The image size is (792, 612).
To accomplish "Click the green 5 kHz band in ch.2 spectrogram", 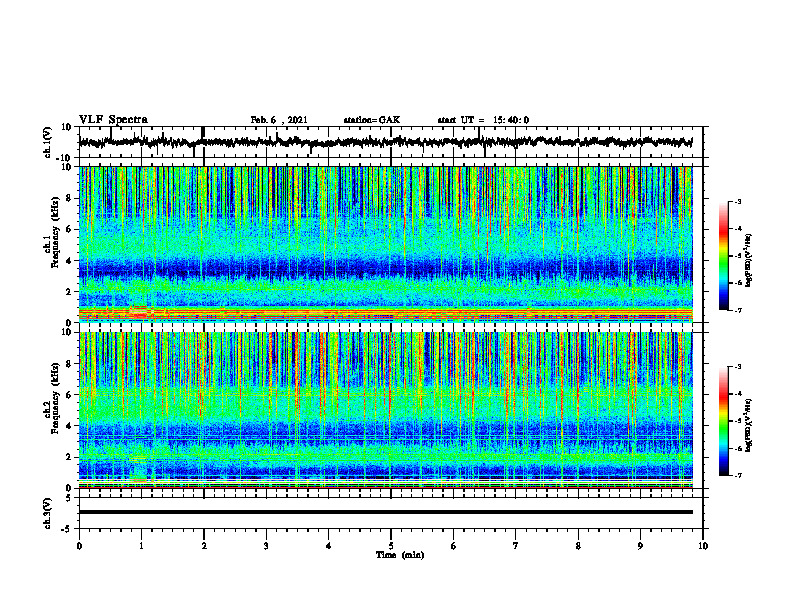I will (x=385, y=406).
